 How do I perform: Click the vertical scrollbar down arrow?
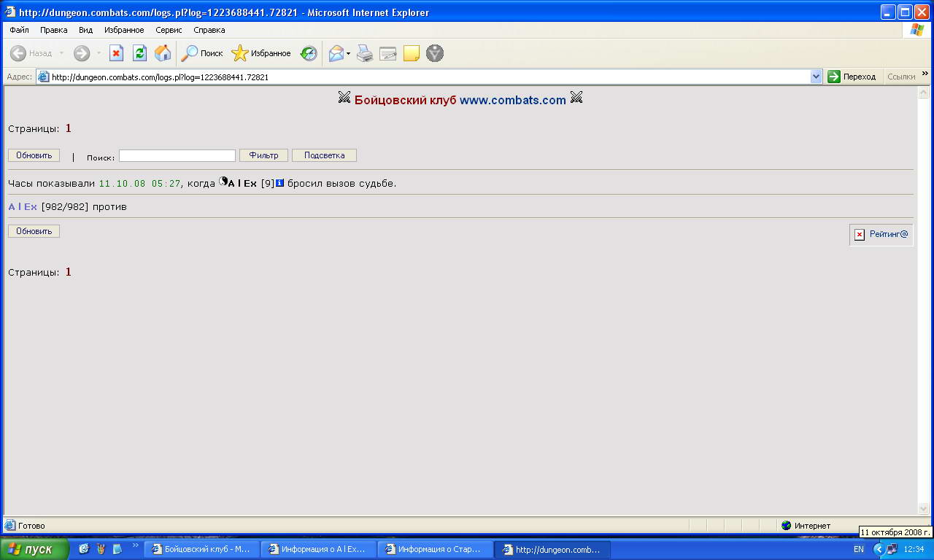click(924, 508)
